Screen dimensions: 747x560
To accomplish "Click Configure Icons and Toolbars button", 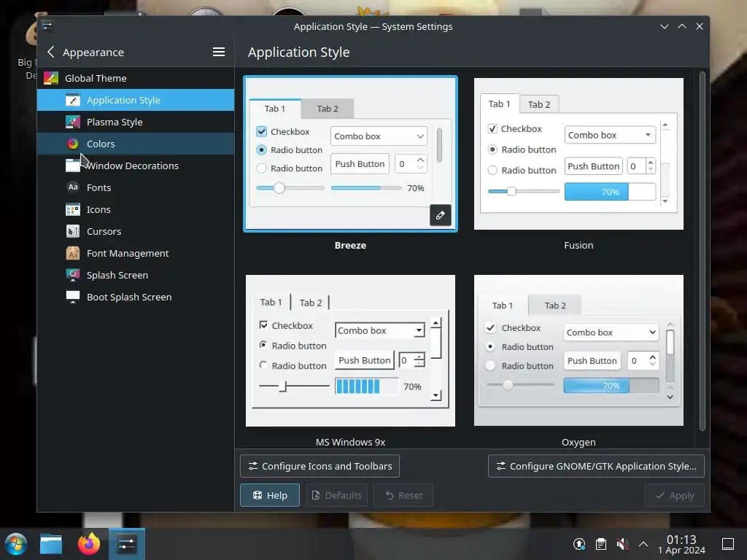I will [x=320, y=466].
